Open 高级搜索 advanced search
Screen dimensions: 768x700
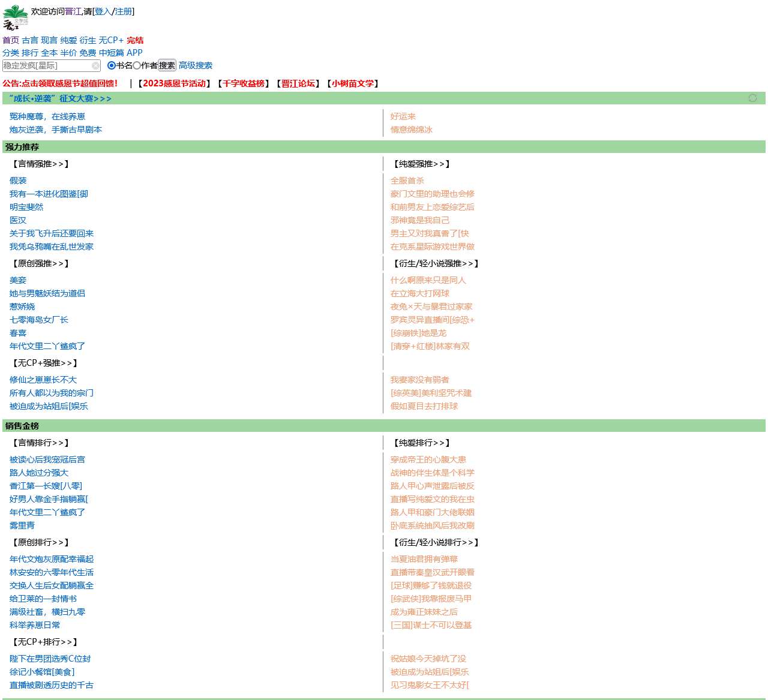pyautogui.click(x=196, y=65)
